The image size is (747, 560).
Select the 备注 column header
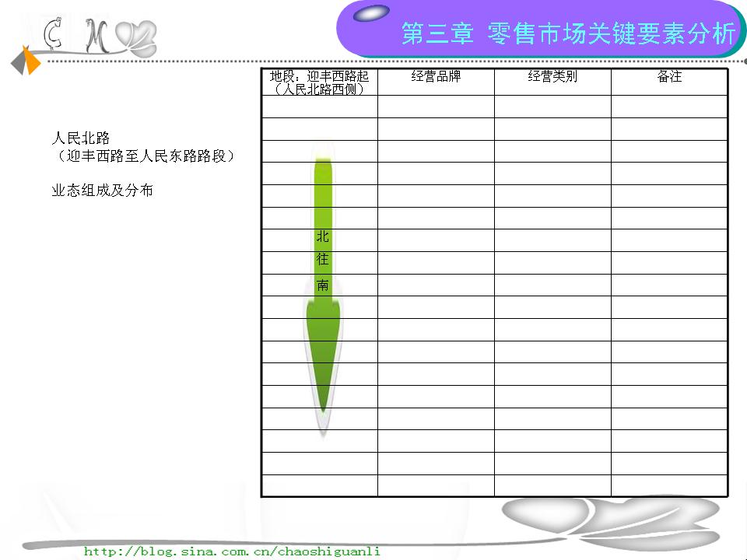coord(669,77)
